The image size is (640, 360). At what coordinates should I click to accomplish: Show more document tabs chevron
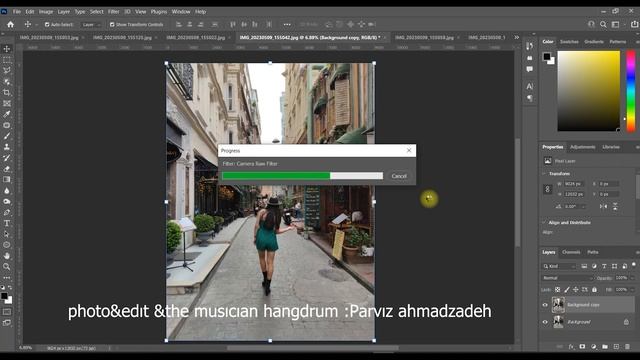coord(517,37)
